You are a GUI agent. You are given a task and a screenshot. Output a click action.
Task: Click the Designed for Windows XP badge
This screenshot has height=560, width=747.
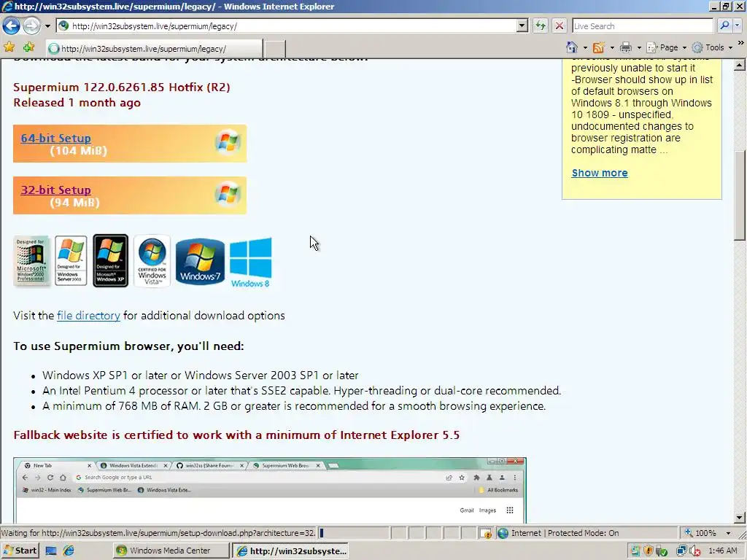tap(111, 260)
